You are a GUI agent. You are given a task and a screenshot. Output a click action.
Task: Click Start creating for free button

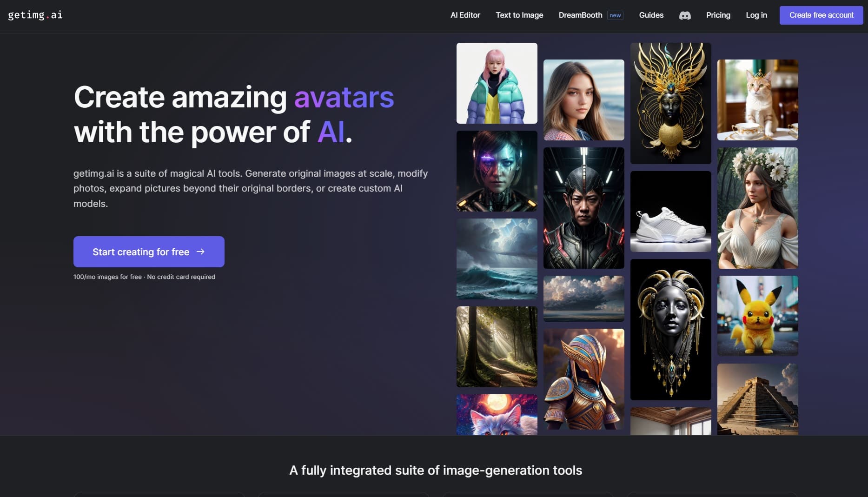pyautogui.click(x=149, y=252)
